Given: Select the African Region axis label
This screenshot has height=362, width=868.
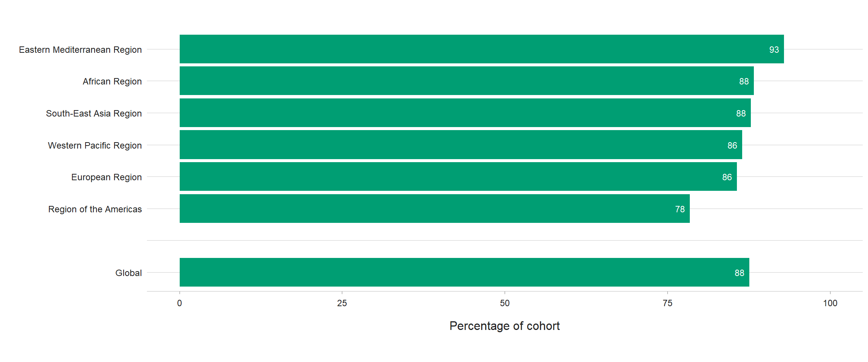Looking at the screenshot, I should click(112, 81).
